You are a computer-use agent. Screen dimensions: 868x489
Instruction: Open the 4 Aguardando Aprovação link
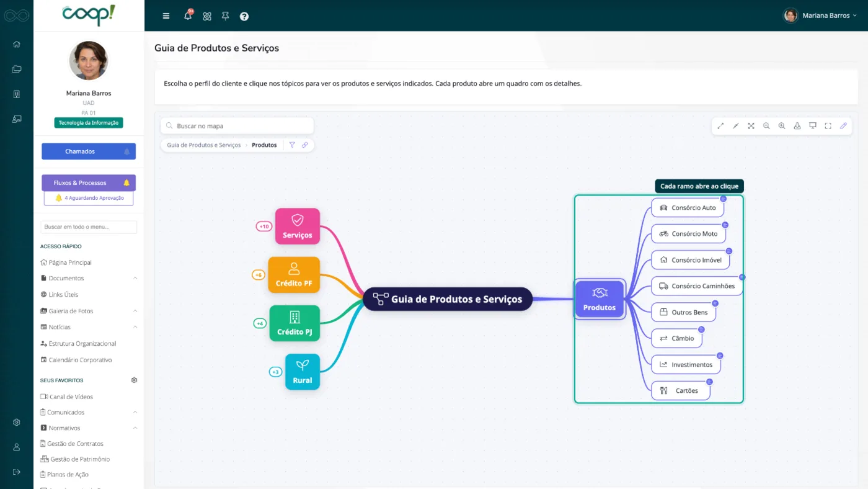(89, 198)
